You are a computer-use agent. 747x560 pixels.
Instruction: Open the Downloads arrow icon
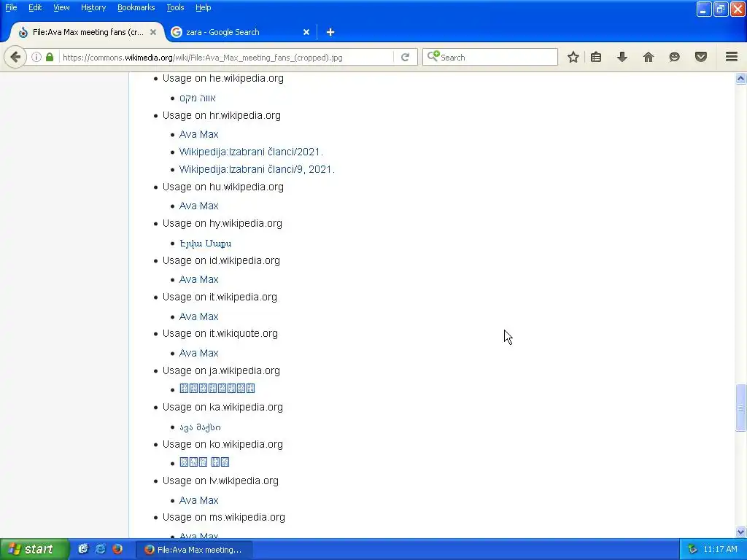pos(622,57)
